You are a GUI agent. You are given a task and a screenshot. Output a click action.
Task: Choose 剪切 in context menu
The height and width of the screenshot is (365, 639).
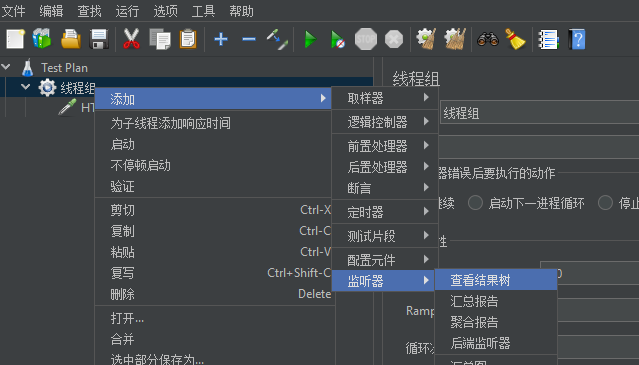pyautogui.click(x=213, y=210)
